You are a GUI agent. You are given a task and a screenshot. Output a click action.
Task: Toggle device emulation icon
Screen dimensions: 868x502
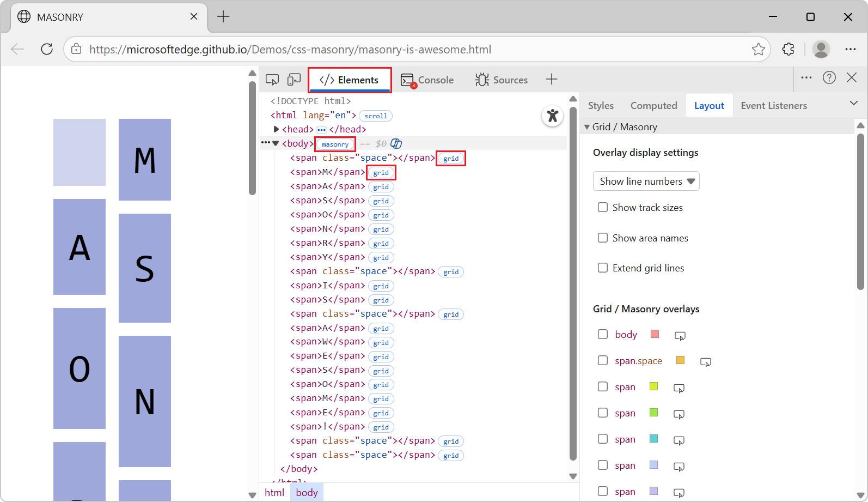tap(294, 80)
